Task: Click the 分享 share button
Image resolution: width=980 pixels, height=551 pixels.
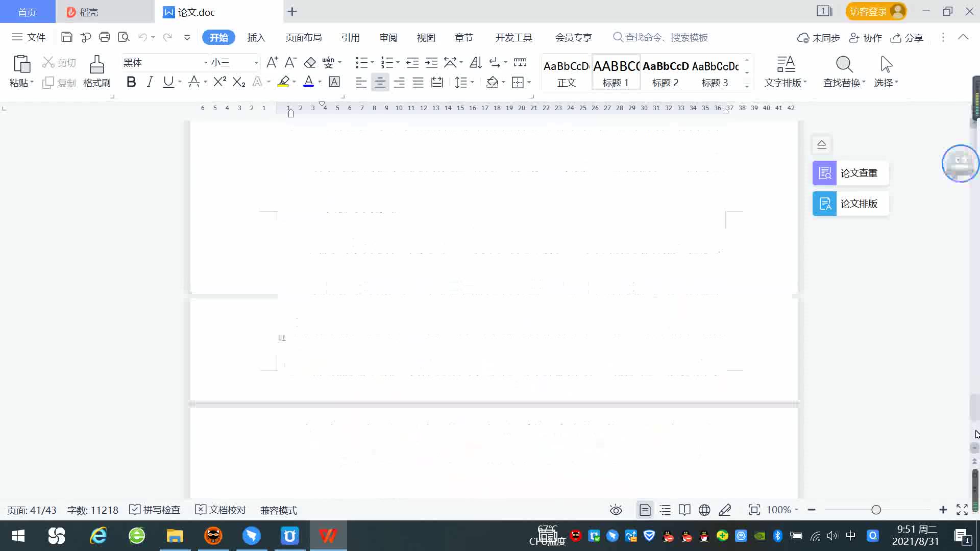Action: (x=907, y=38)
